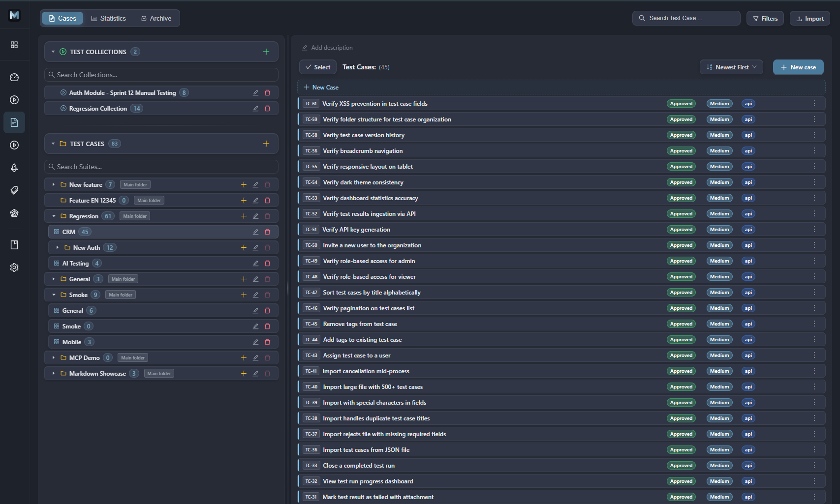Add a new test cases folder with plus icon

266,144
